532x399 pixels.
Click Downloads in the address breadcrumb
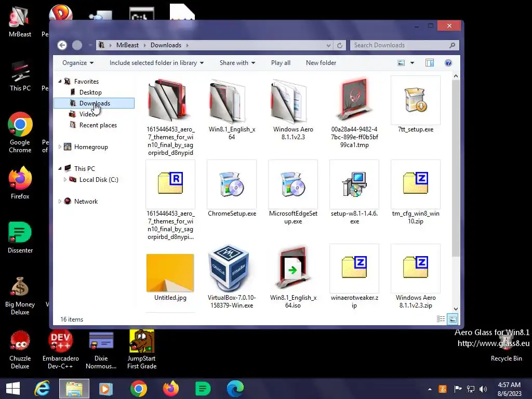[166, 45]
